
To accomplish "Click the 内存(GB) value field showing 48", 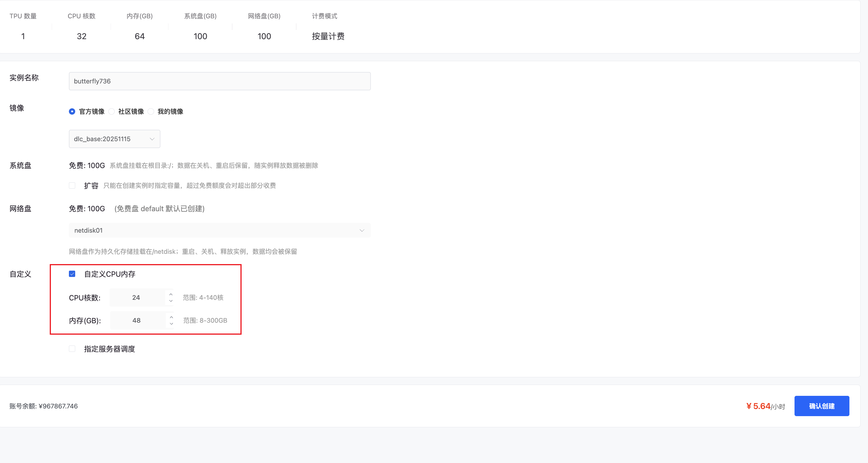I will pos(137,320).
